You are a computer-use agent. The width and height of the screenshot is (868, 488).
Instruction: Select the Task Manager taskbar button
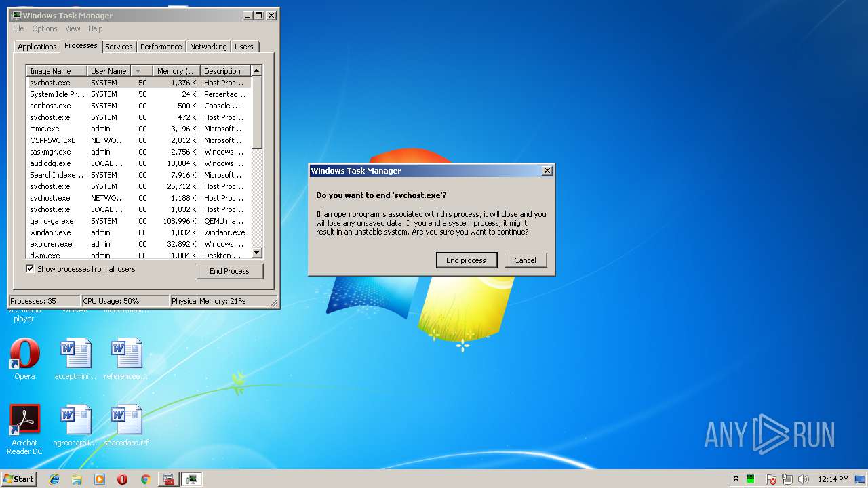pyautogui.click(x=192, y=479)
